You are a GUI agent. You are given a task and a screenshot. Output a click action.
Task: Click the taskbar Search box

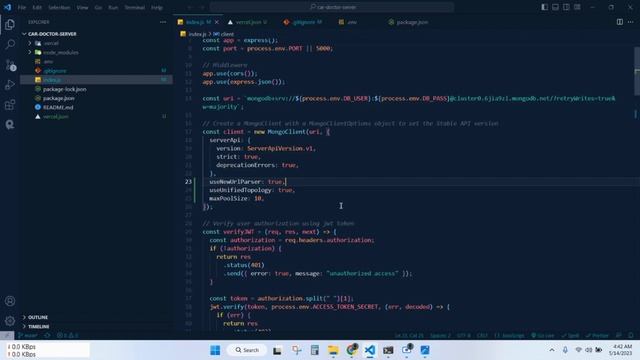(247, 350)
